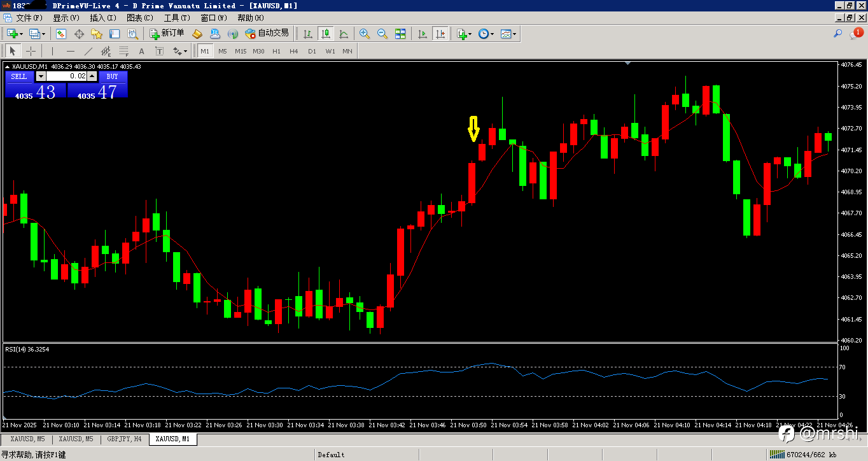The width and height of the screenshot is (868, 461).
Task: Open the Market Watch window icon
Action: (x=61, y=33)
